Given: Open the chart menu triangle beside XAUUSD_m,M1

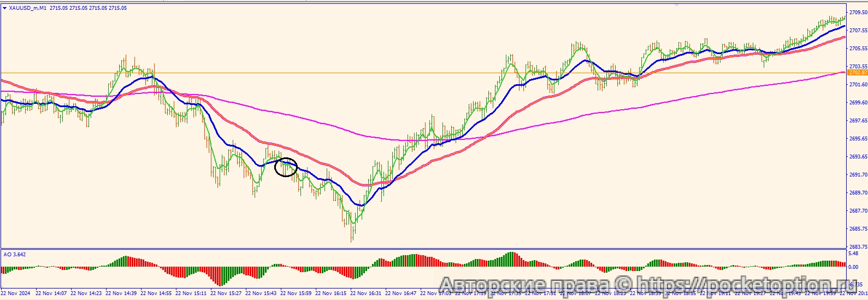Looking at the screenshot, I should click(x=4, y=8).
